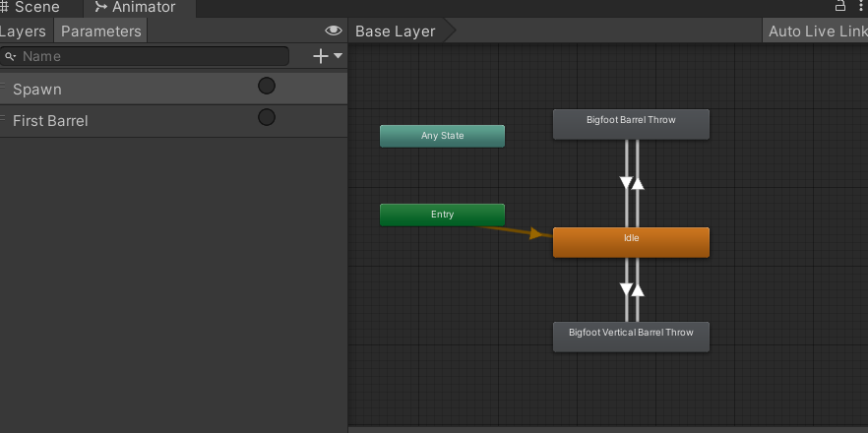Add a new parameter with plus icon
Viewport: 868px width, 433px height.
(x=321, y=56)
